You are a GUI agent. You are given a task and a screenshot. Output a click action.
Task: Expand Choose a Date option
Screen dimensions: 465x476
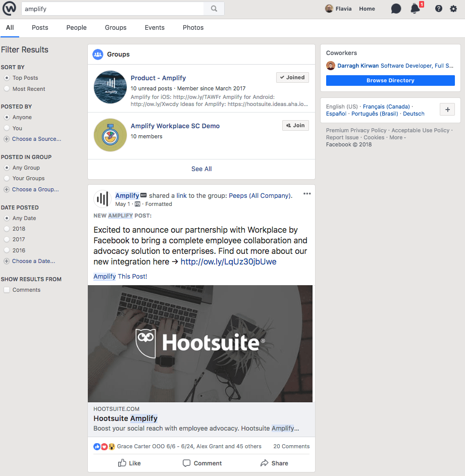pyautogui.click(x=34, y=261)
